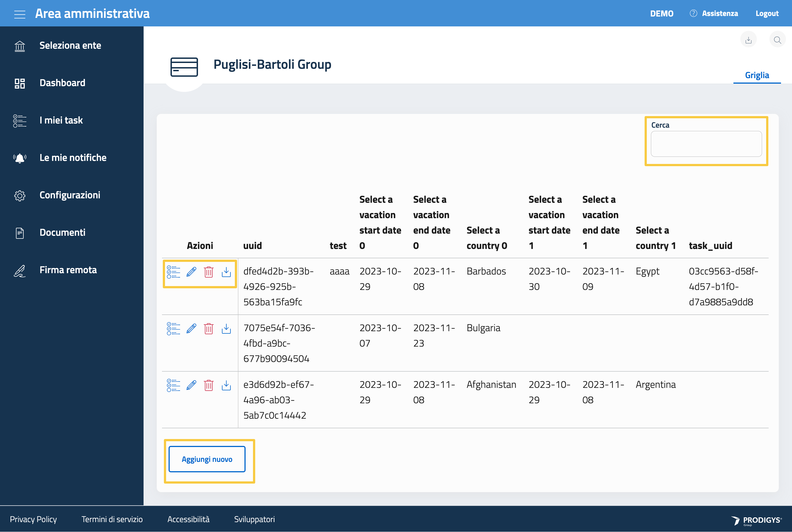The width and height of the screenshot is (792, 532).
Task: Open the Privacy Policy footer link
Action: [33, 519]
